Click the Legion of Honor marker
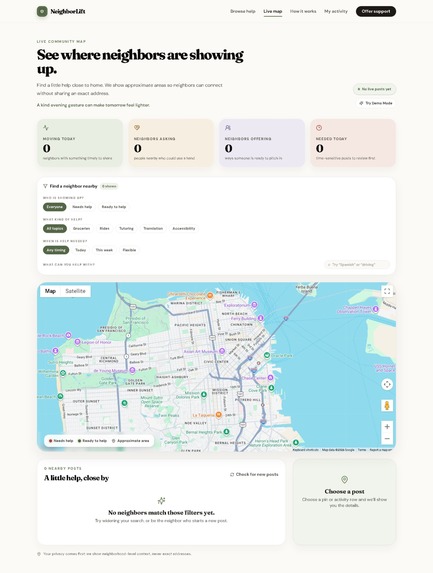The width and height of the screenshot is (433, 573). [x=77, y=342]
